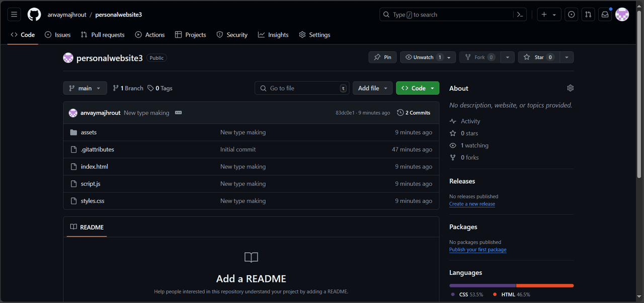The image size is (644, 303).
Task: Click the GitHub logo home icon
Action: [34, 15]
